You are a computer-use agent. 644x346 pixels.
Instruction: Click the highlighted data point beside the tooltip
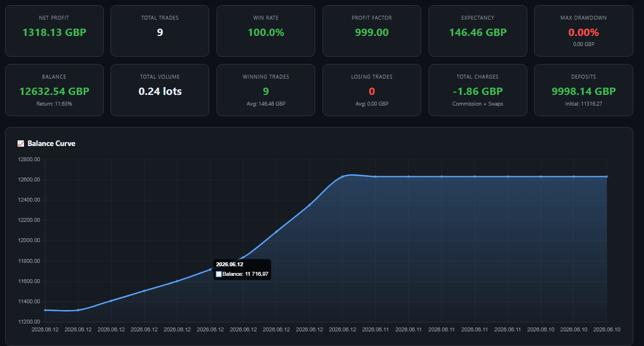click(210, 270)
